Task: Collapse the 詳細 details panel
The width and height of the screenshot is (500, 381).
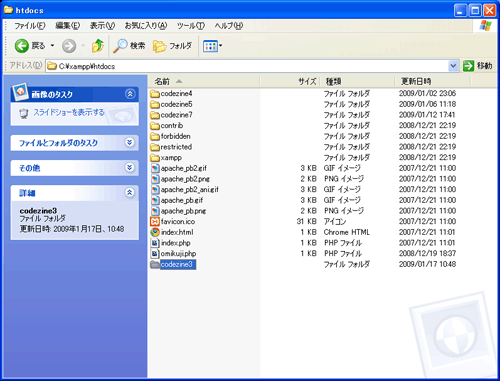Action: pos(130,192)
